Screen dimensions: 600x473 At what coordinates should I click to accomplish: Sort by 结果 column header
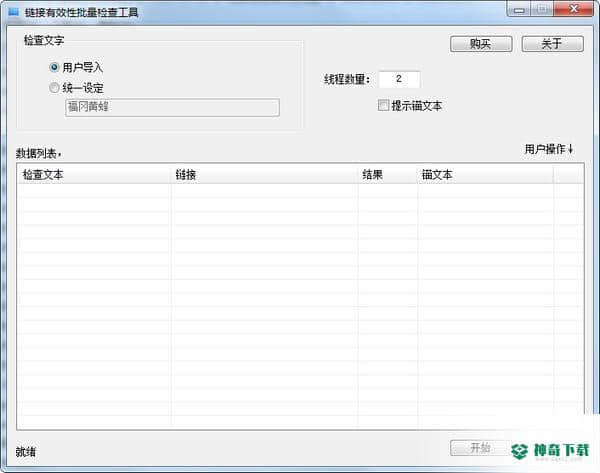click(x=388, y=175)
